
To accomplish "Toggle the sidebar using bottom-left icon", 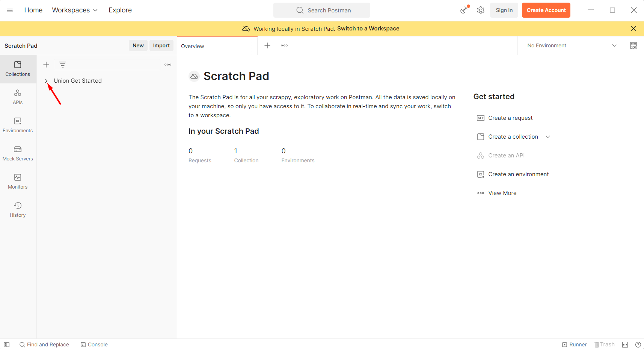I will coord(6,344).
